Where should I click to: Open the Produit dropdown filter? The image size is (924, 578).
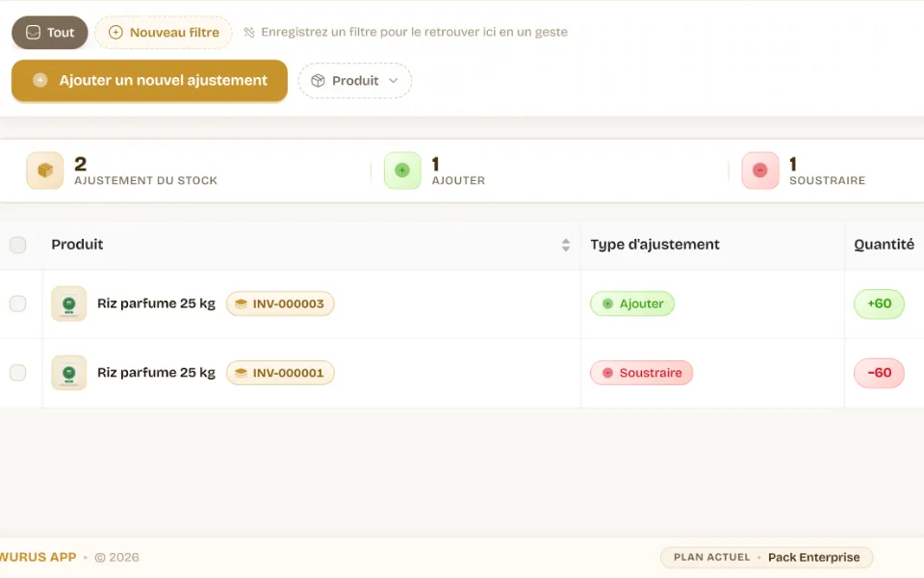pos(355,81)
